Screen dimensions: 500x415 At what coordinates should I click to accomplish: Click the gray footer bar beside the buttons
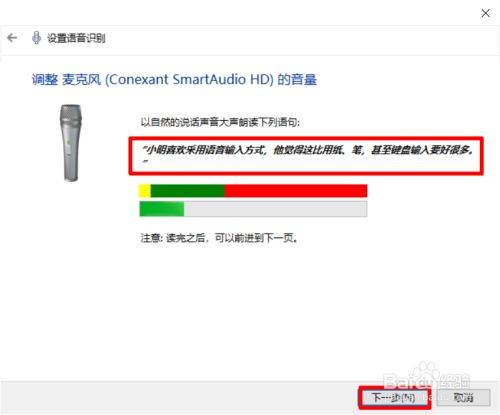[178, 397]
